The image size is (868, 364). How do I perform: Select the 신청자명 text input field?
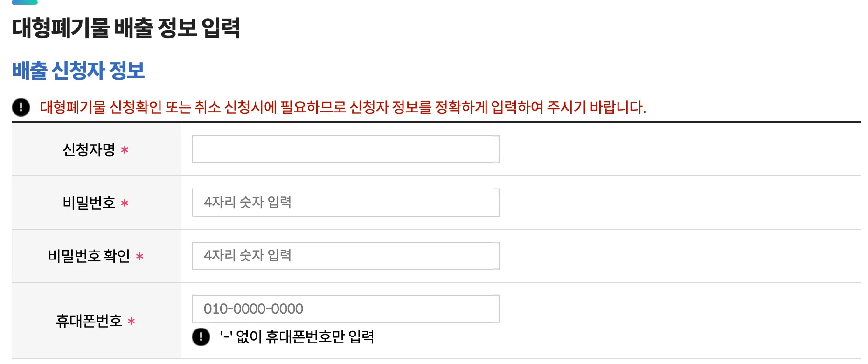(x=345, y=150)
